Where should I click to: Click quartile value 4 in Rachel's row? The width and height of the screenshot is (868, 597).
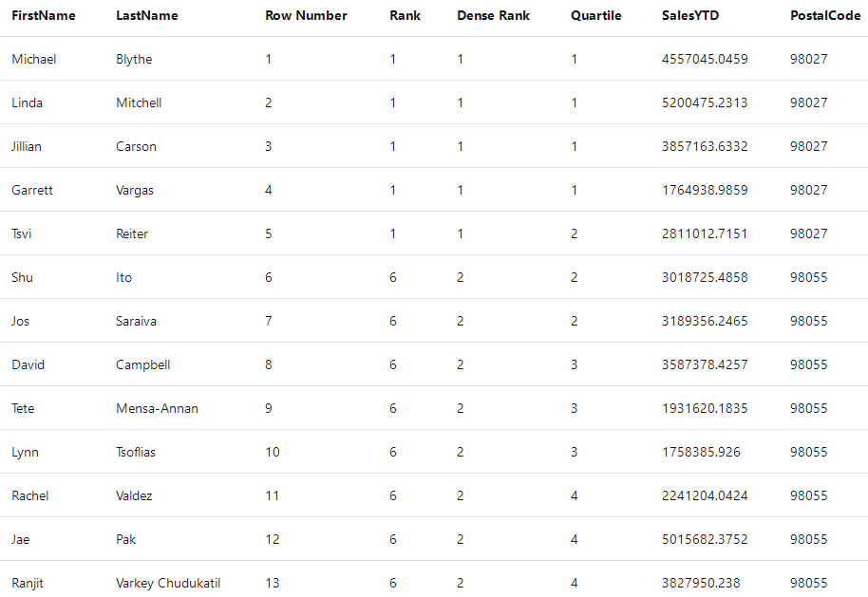(574, 496)
